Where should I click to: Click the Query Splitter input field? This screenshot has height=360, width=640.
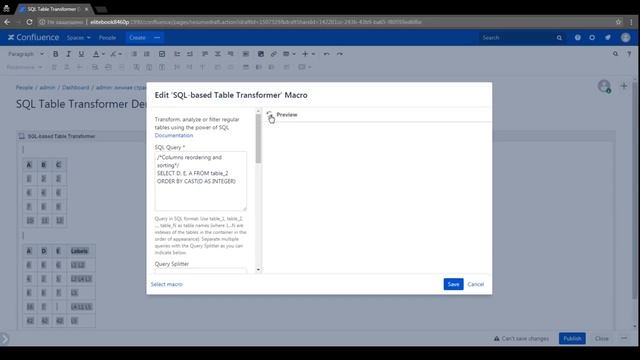(200, 271)
